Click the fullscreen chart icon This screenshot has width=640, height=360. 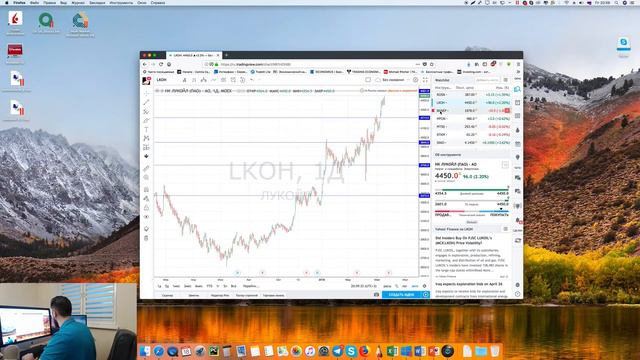[x=425, y=80]
